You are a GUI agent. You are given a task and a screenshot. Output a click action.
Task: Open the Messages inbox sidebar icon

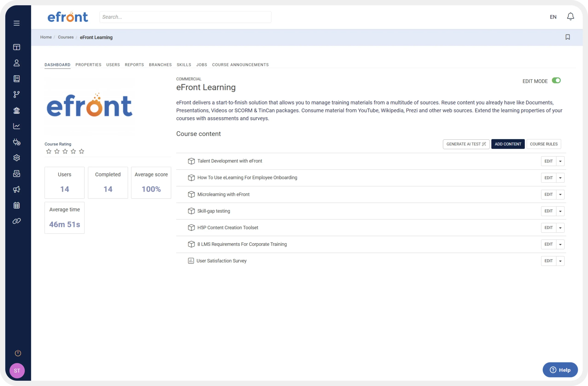pos(17,173)
